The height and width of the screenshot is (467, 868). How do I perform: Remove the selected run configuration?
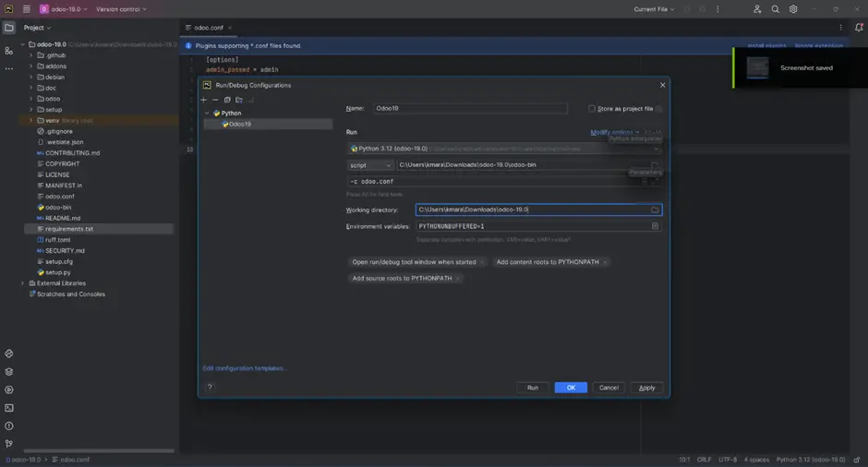tap(215, 101)
